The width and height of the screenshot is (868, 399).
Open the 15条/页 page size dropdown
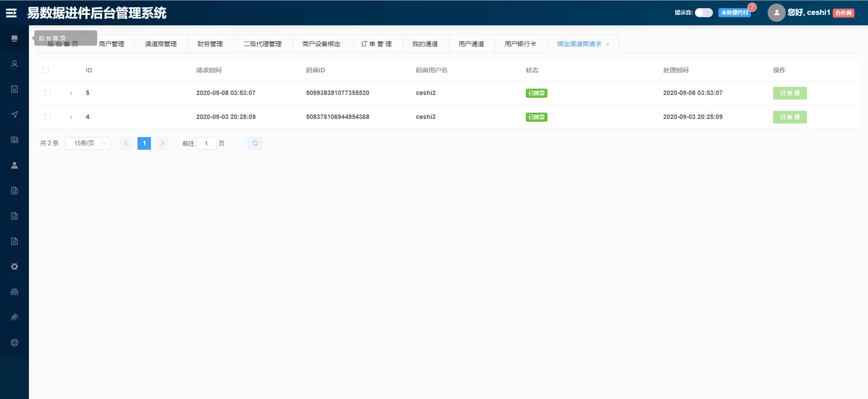(88, 143)
